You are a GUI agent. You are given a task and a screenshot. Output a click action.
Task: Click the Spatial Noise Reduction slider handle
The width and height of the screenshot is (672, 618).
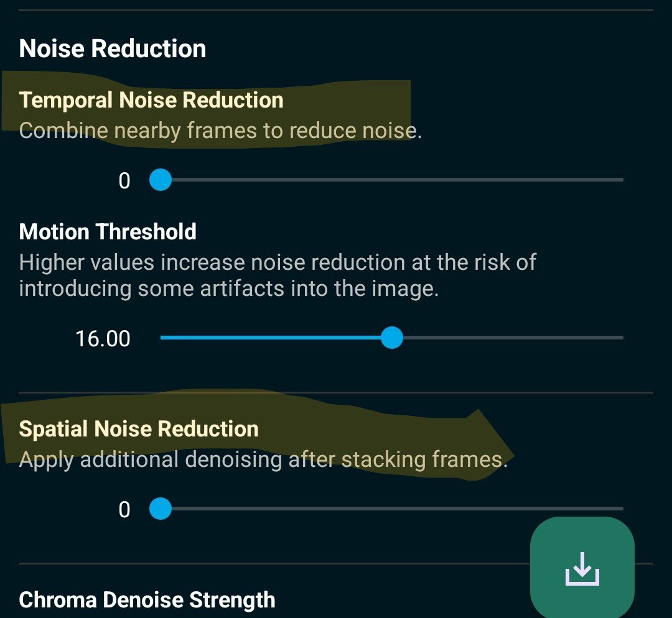[x=161, y=510]
